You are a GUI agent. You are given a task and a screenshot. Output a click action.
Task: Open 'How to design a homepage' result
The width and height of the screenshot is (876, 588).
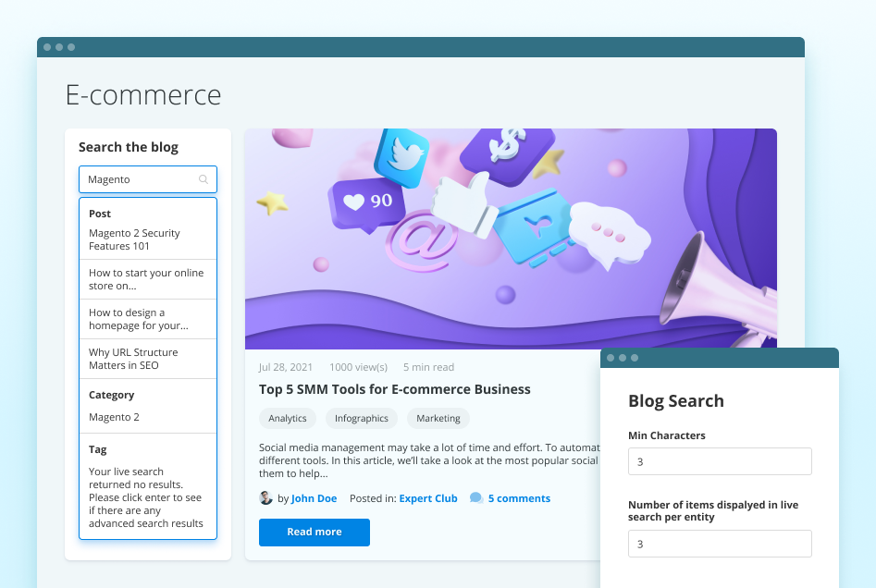pos(138,319)
